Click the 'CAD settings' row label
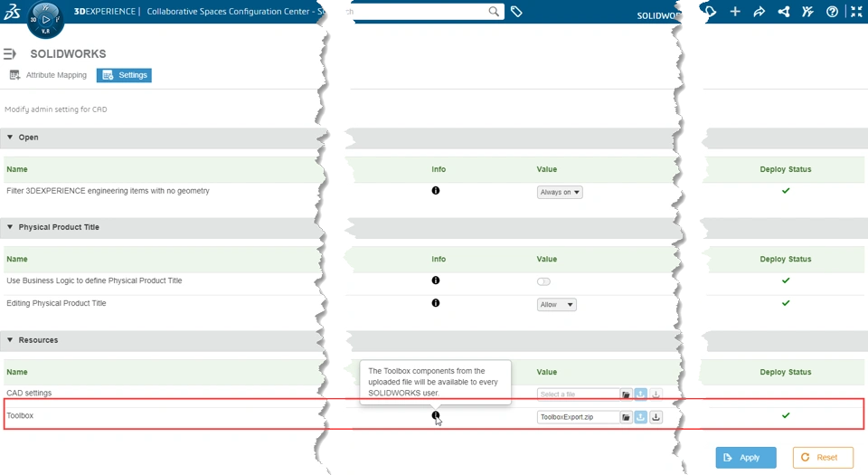The width and height of the screenshot is (868, 475). [29, 393]
